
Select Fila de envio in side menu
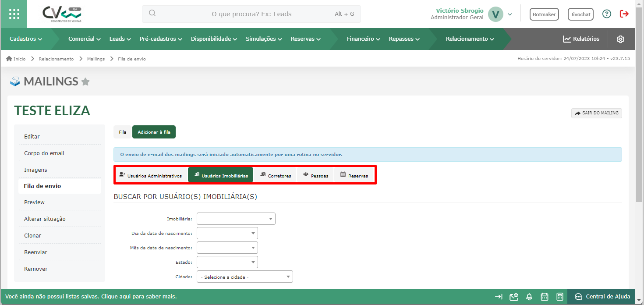point(60,186)
